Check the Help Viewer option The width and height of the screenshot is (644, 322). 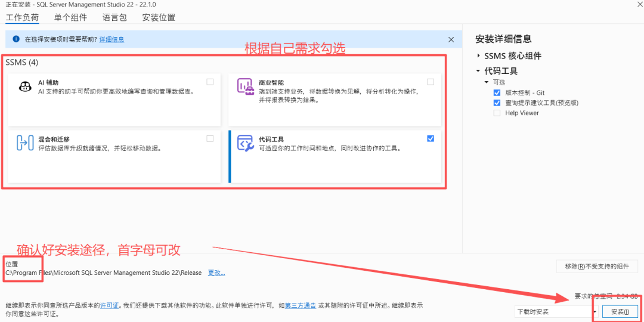pyautogui.click(x=497, y=113)
